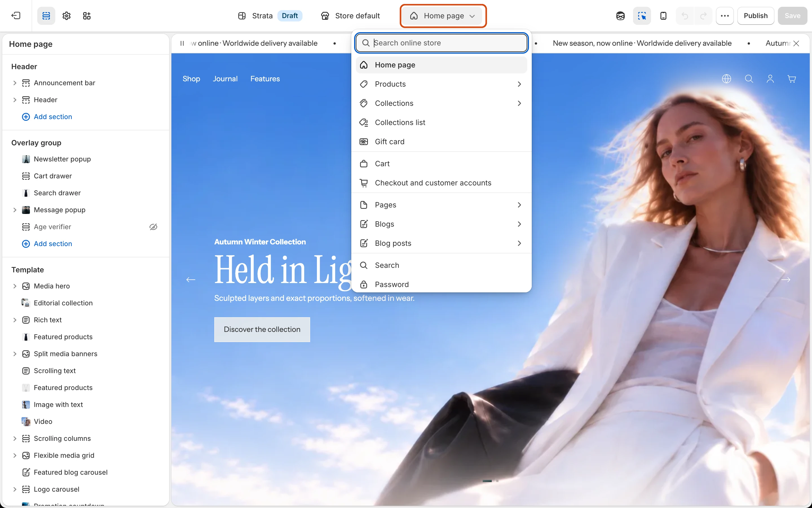Click the preview account icon
812x508 pixels.
point(770,79)
